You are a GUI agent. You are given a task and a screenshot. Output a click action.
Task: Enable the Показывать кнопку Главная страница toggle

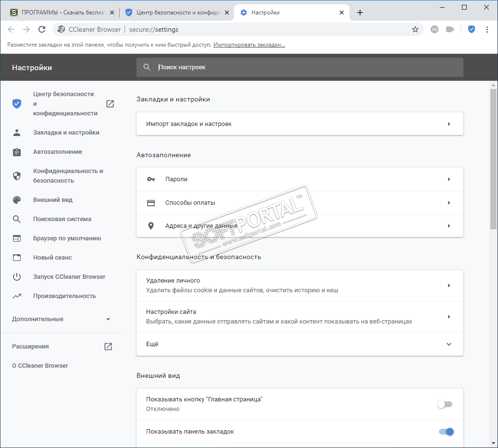pyautogui.click(x=445, y=404)
